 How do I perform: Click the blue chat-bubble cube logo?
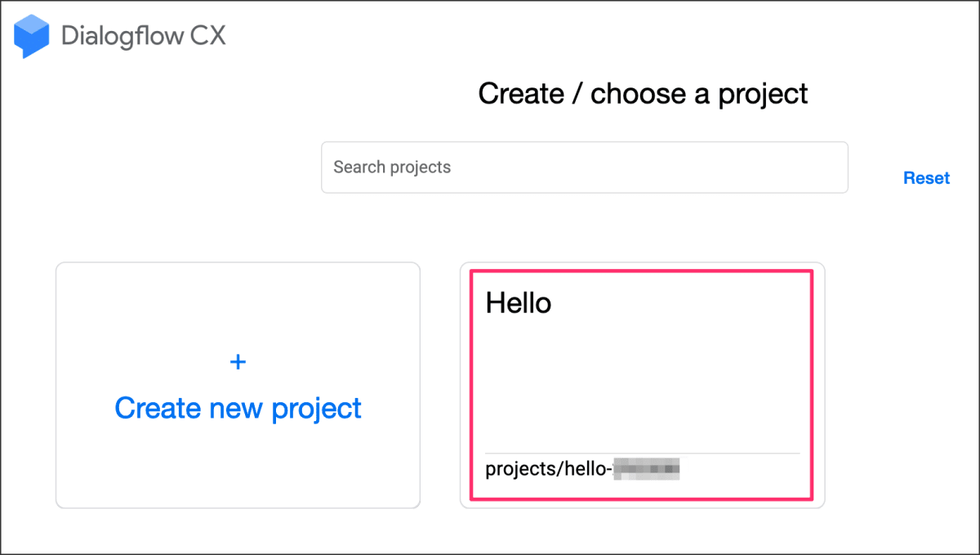tap(32, 36)
